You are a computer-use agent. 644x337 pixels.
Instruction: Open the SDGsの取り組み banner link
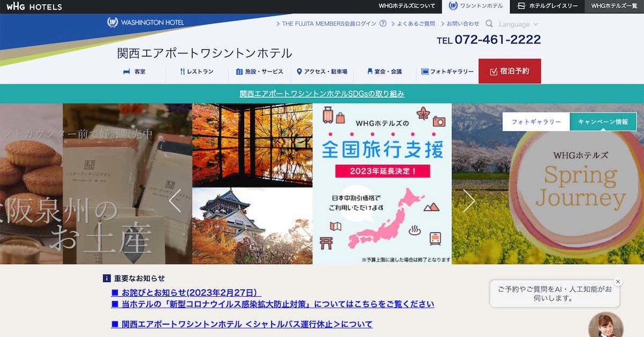pos(322,93)
